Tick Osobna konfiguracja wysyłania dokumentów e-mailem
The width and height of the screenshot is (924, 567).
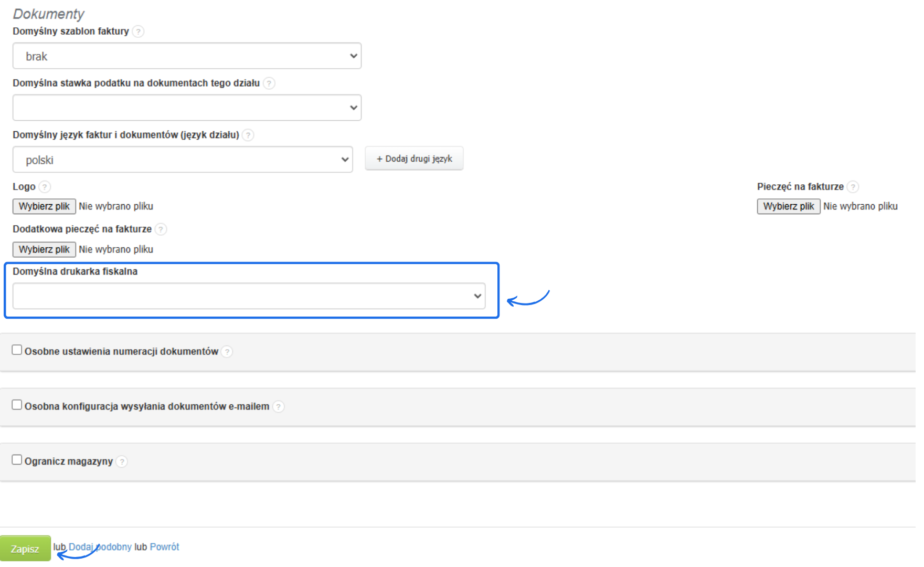[x=17, y=405]
